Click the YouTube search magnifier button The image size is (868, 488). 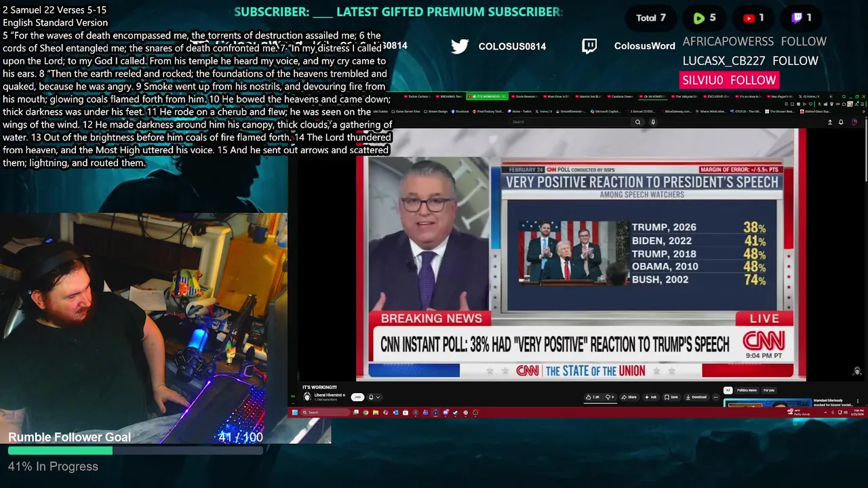pos(638,122)
